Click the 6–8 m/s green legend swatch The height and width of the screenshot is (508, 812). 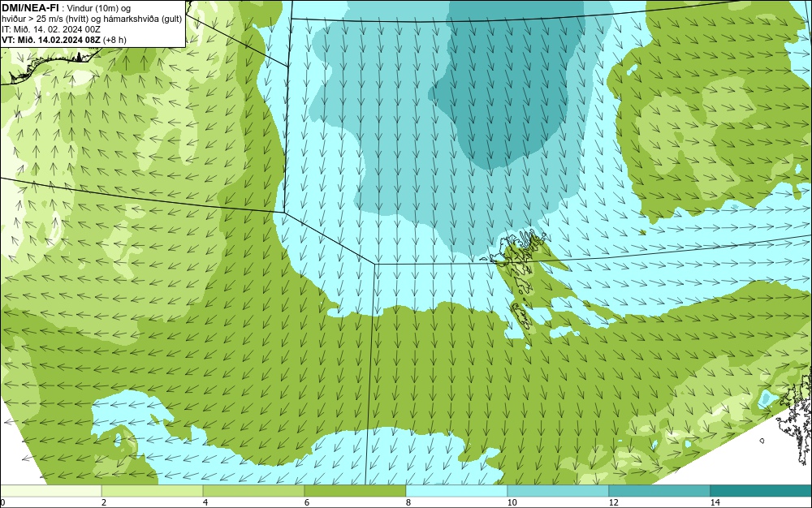point(356,490)
